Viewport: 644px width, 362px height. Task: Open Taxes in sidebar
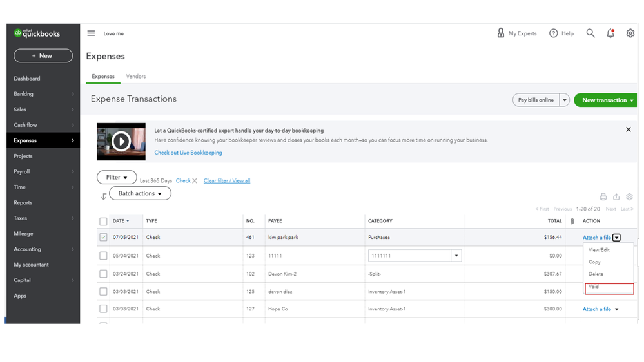43,218
